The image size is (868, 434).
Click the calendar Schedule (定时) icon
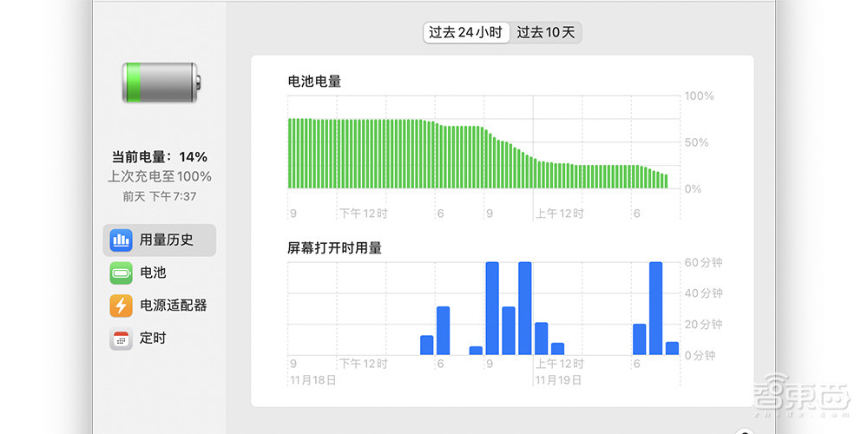click(x=122, y=339)
